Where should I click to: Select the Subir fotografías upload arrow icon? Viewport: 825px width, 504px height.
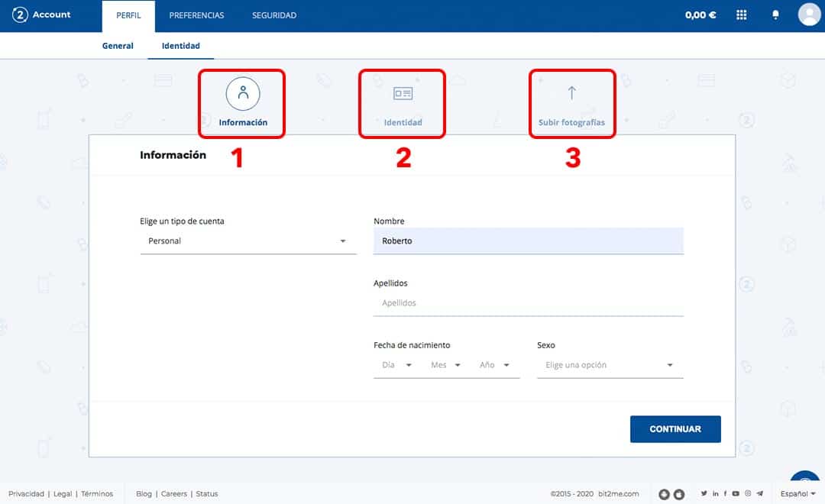click(x=572, y=93)
